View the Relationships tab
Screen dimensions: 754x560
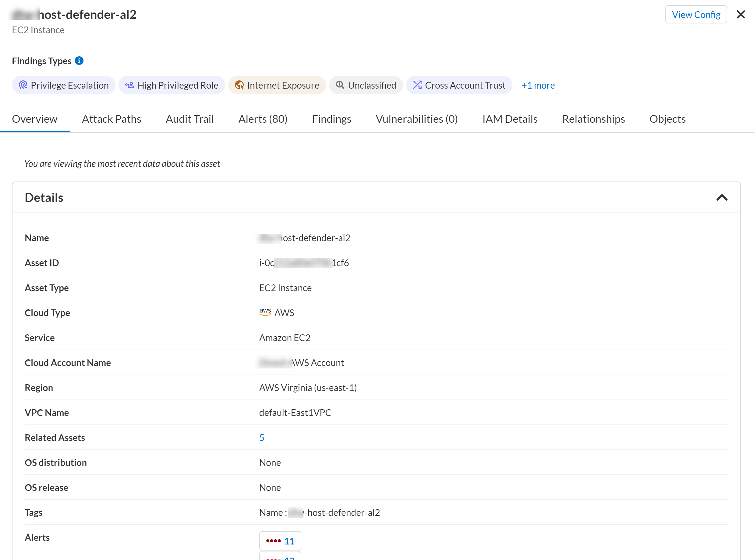click(593, 119)
